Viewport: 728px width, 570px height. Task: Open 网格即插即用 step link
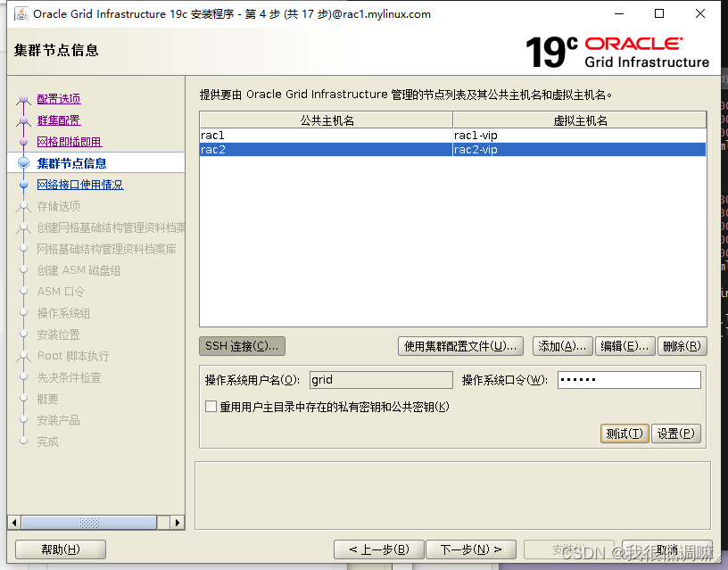pos(70,142)
